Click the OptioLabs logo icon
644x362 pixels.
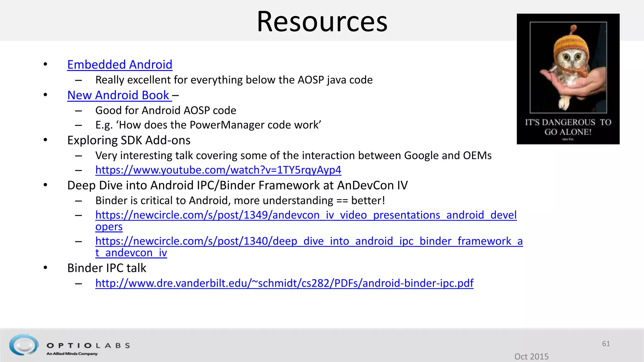click(24, 345)
